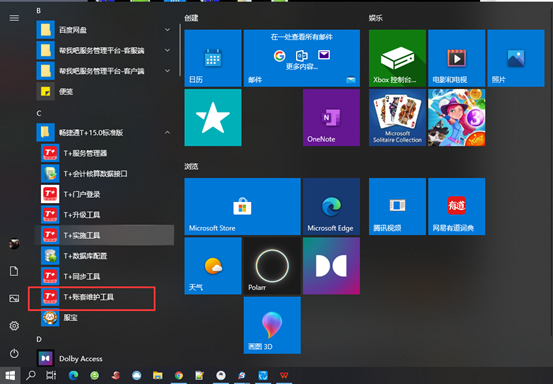Open the 腾讯视频 tile
Viewport: 553px width, 384px height.
[397, 207]
